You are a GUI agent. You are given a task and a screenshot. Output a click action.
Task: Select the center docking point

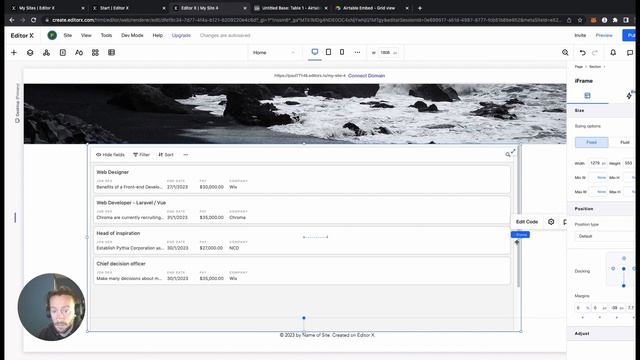624,269
